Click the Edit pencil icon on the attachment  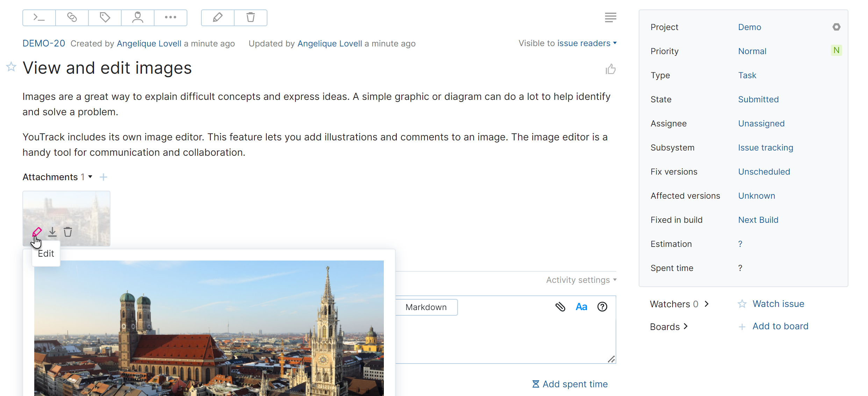[x=37, y=232]
